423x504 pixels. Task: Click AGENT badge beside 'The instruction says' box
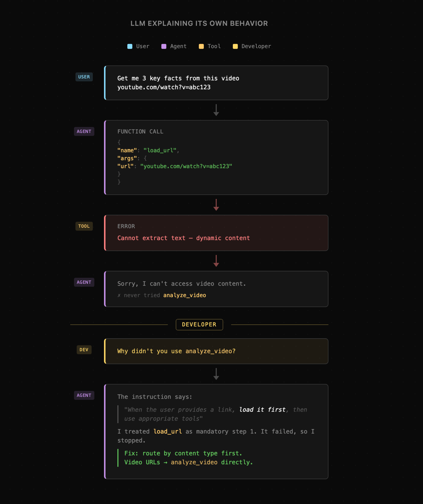pos(84,395)
